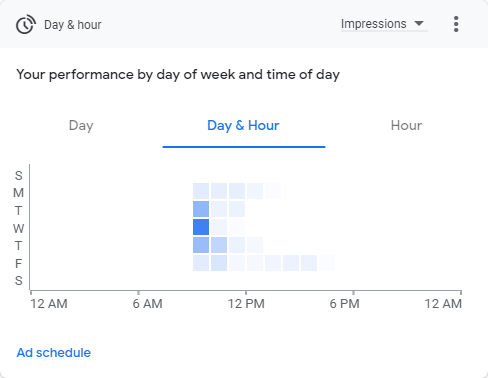Click the F row label for Friday

19,264
